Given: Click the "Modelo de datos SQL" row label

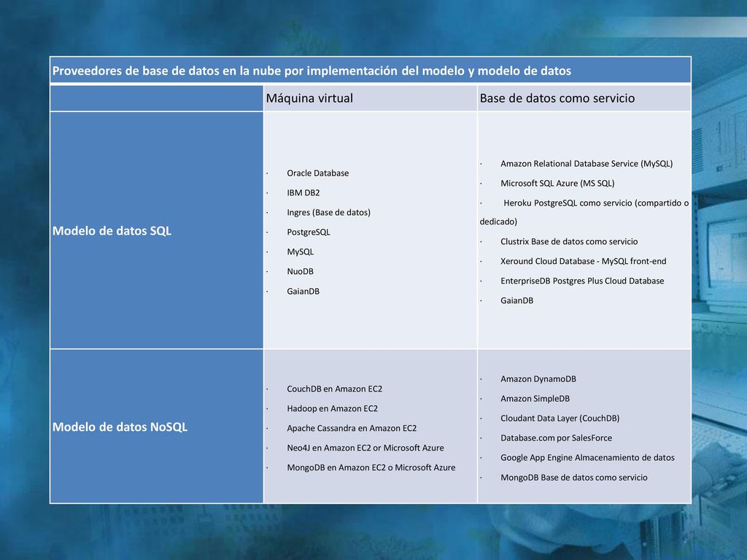Looking at the screenshot, I should pos(112,231).
